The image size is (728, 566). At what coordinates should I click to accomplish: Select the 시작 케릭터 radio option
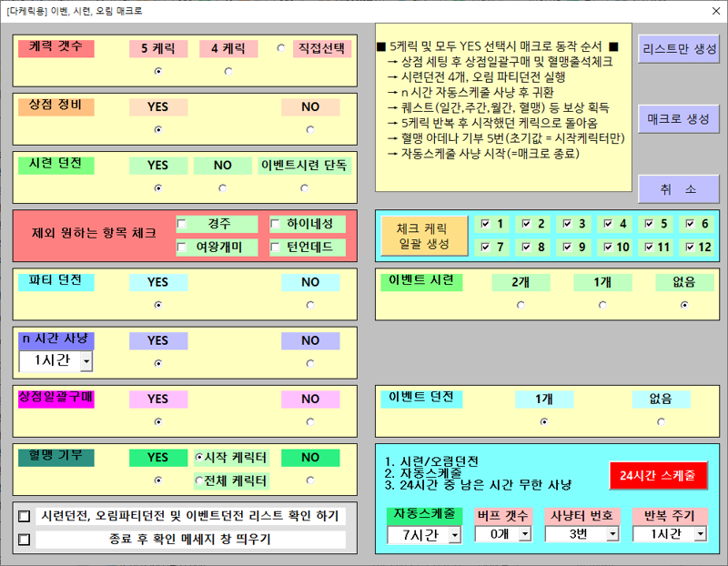pyautogui.click(x=199, y=458)
